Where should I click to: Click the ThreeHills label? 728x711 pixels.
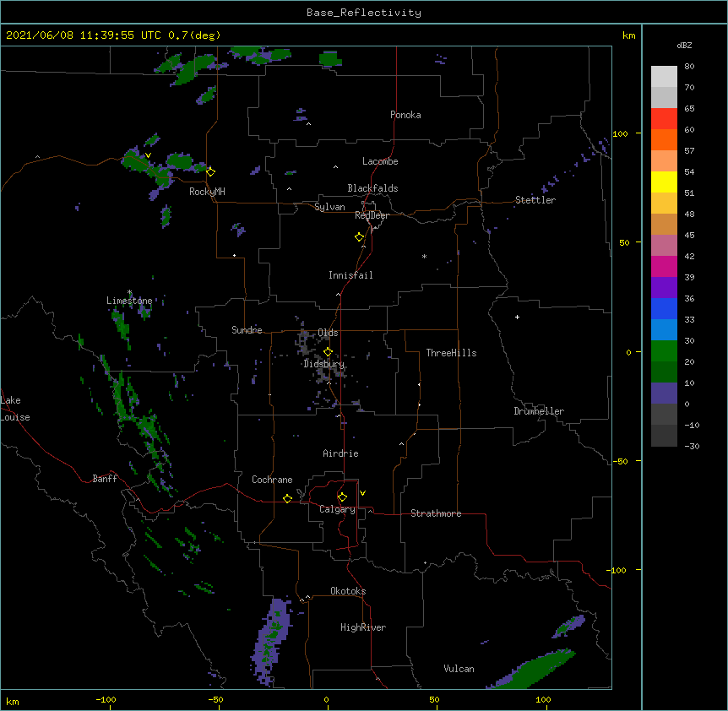click(x=451, y=353)
